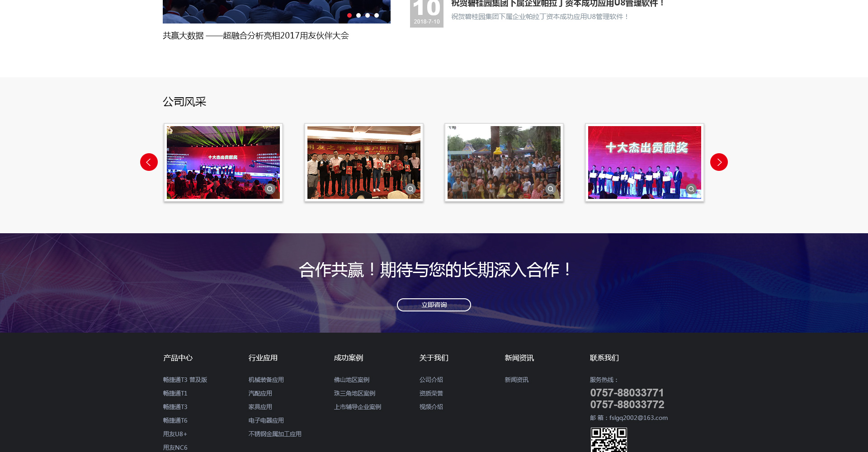868x452 pixels.
Task: Open 成功案例 footer heading
Action: click(348, 358)
